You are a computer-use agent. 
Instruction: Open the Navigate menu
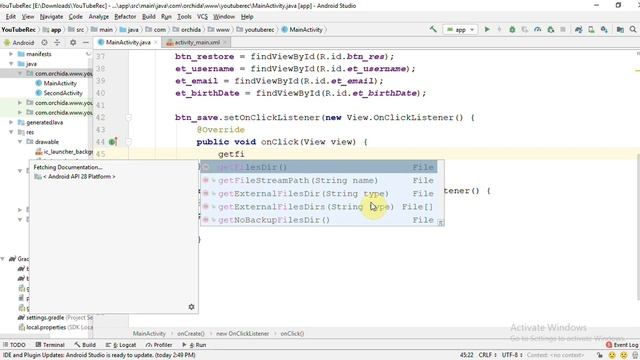[x=51, y=17]
